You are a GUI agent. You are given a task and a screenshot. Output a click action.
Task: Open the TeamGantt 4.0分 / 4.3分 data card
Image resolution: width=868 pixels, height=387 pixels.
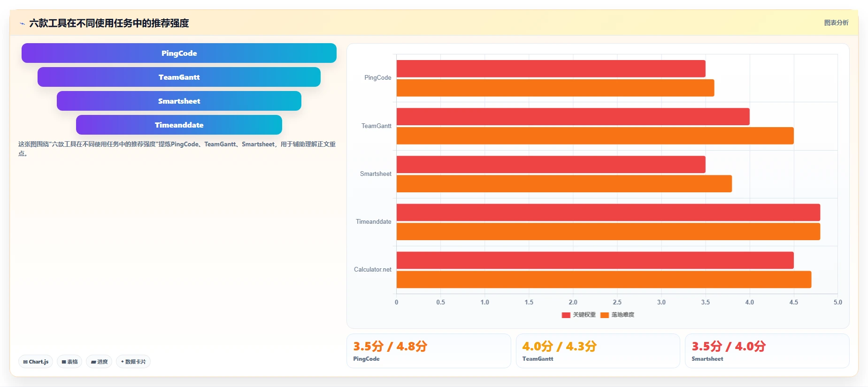point(598,351)
